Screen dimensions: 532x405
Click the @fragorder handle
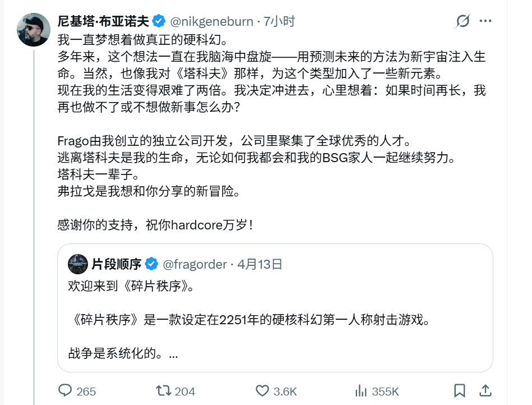click(195, 264)
